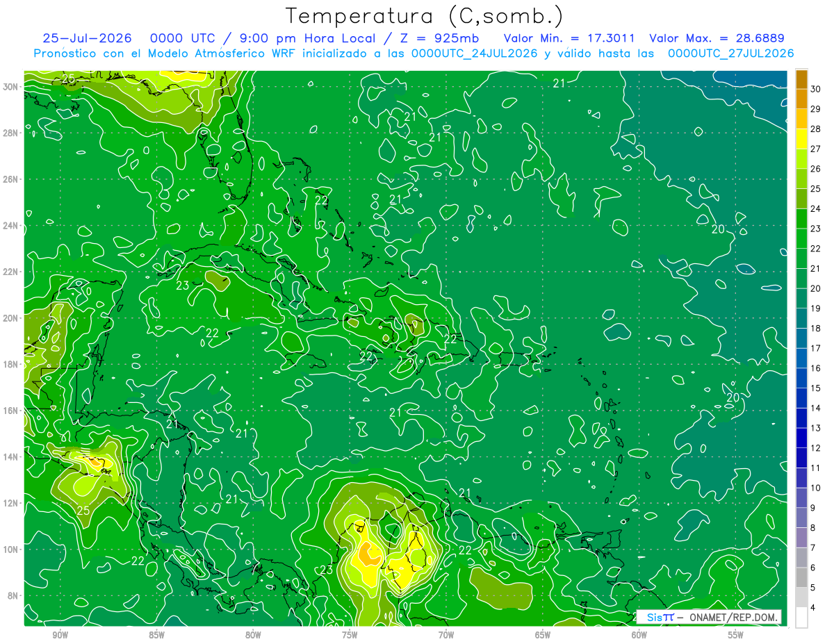Click the longitude axis label "85W"
The width and height of the screenshot is (834, 644).
tap(156, 635)
